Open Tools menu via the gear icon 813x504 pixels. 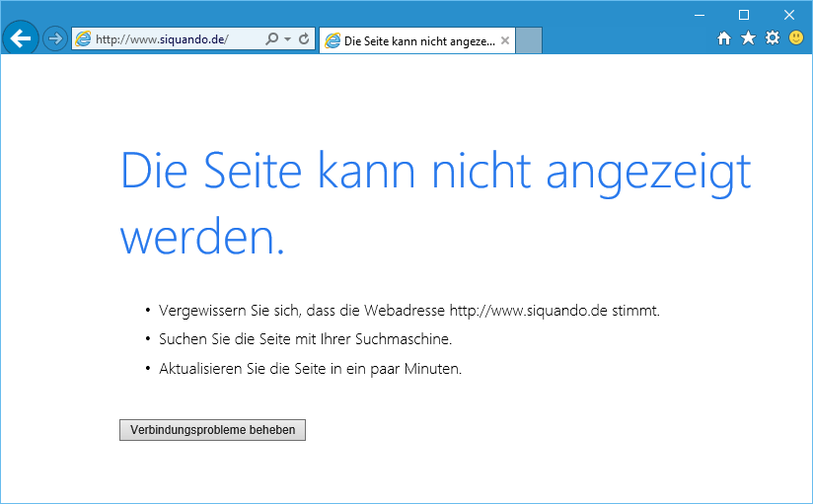point(773,37)
